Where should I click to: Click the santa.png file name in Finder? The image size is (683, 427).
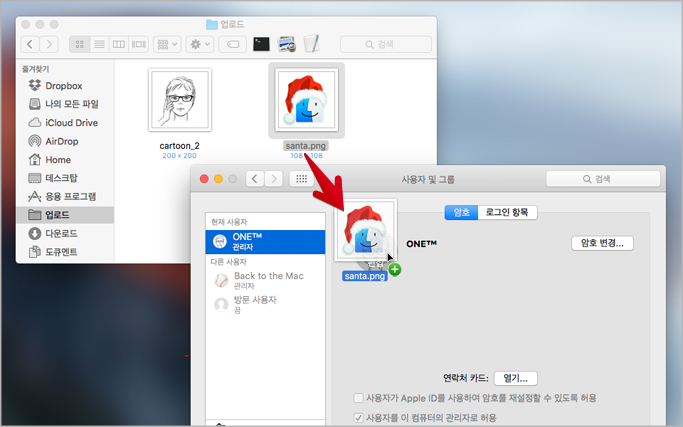306,146
